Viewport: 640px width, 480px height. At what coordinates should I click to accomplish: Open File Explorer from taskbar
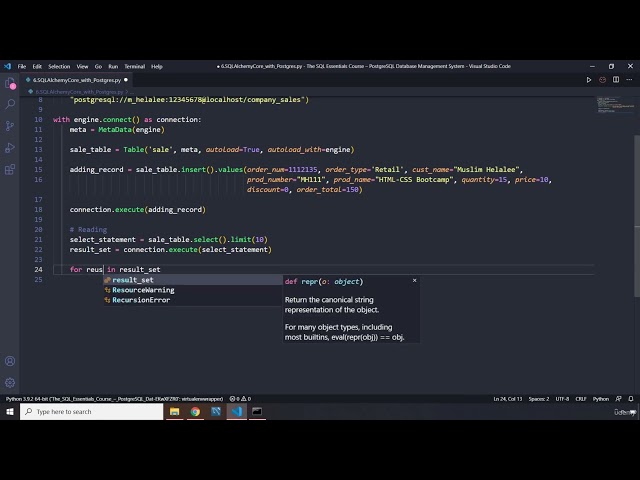pyautogui.click(x=175, y=411)
